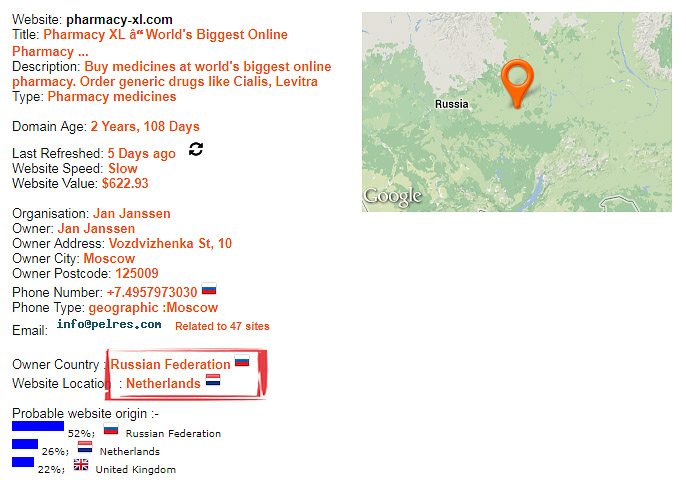Click the pharmacy-xl.com website name

coord(119,20)
